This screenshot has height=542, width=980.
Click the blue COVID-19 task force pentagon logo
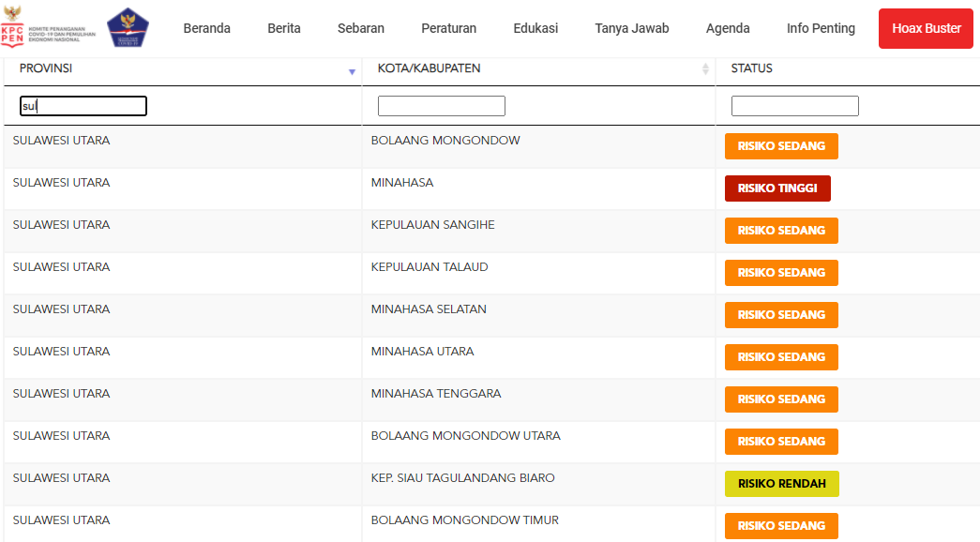coord(128,27)
